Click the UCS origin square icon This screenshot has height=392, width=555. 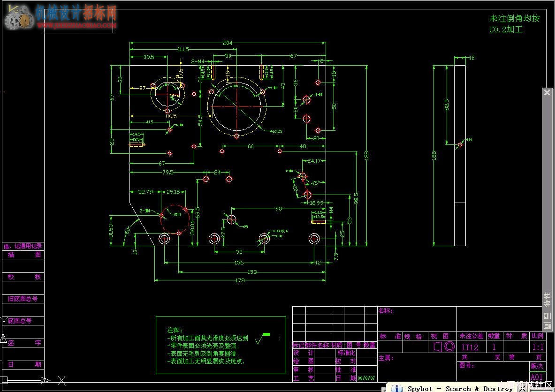click(x=4, y=380)
